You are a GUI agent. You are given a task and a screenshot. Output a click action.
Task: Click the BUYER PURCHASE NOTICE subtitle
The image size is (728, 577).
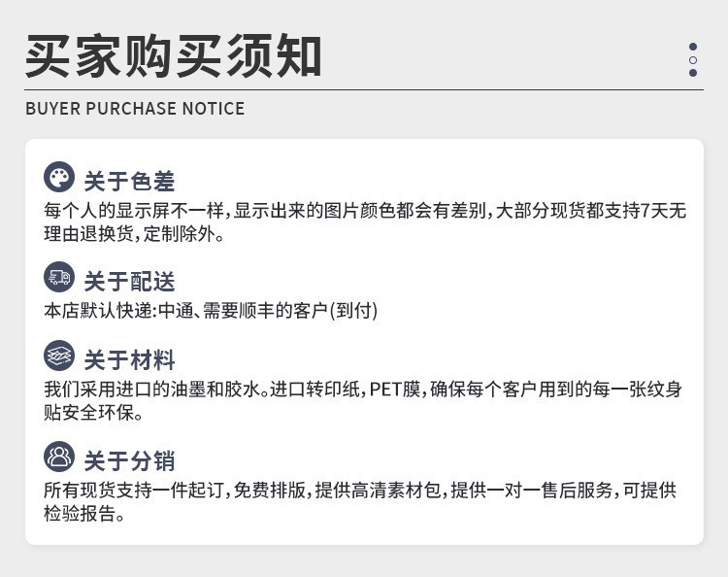pos(135,109)
